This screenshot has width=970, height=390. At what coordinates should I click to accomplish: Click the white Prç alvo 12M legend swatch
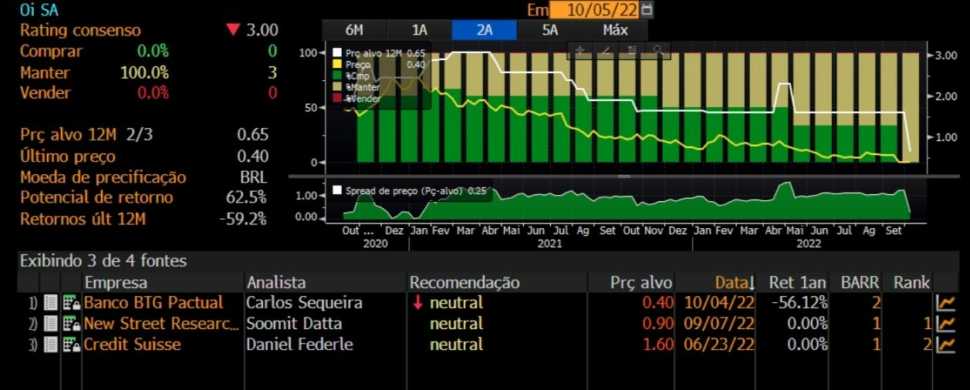(338, 54)
